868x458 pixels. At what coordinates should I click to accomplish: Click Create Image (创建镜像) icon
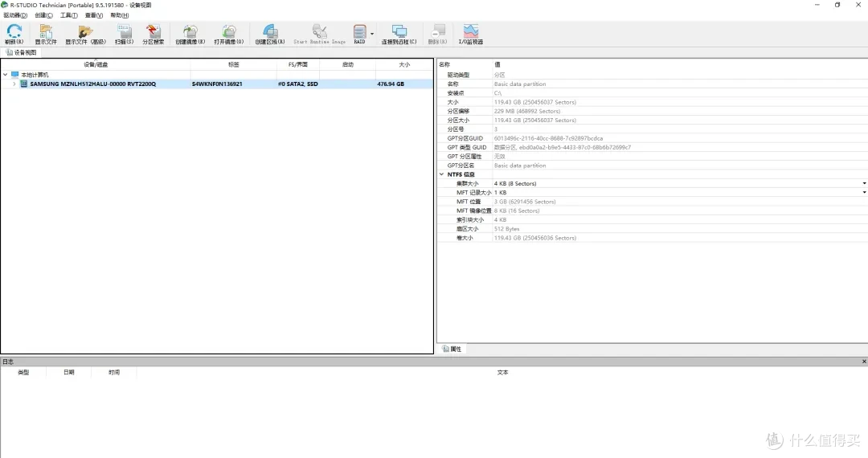coord(190,35)
